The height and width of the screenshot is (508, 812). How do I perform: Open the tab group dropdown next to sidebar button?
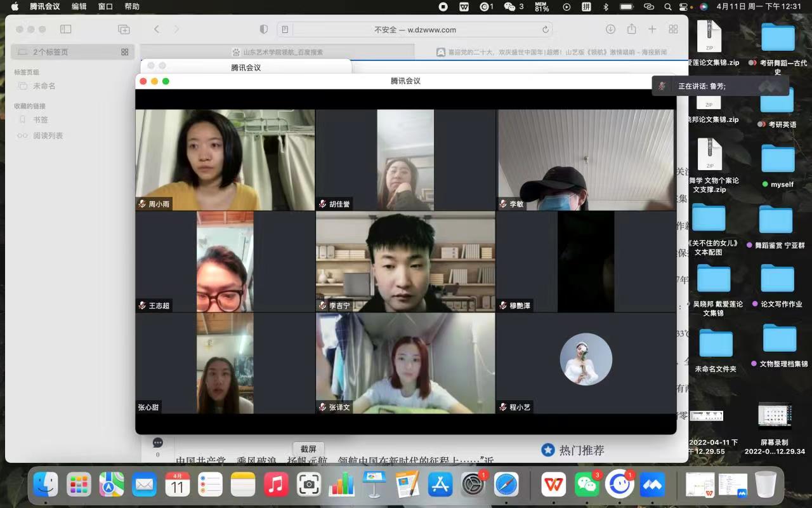[124, 29]
